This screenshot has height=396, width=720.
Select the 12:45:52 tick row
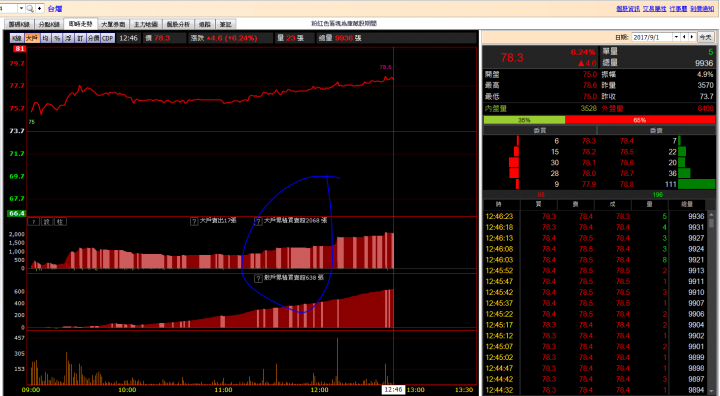coord(595,271)
